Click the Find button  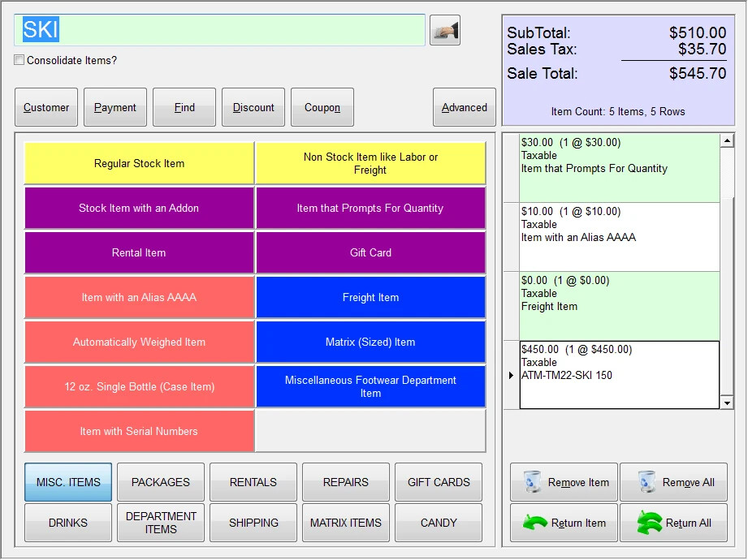[184, 107]
